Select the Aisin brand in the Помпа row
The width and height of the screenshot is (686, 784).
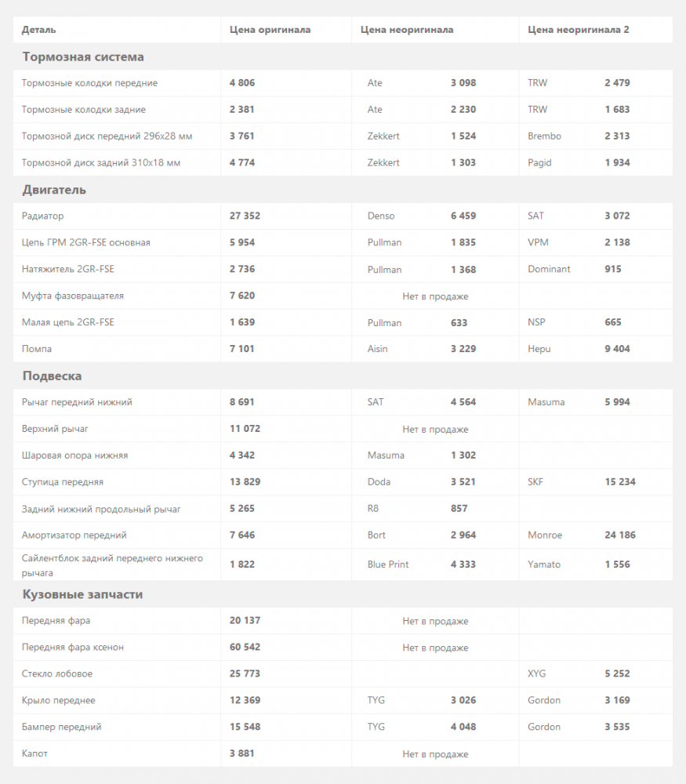[x=377, y=349]
